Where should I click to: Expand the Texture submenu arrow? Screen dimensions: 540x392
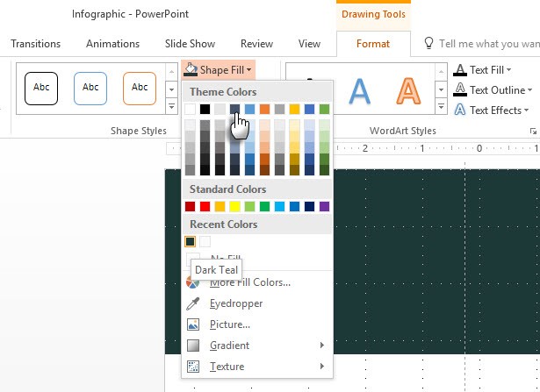[x=322, y=367]
